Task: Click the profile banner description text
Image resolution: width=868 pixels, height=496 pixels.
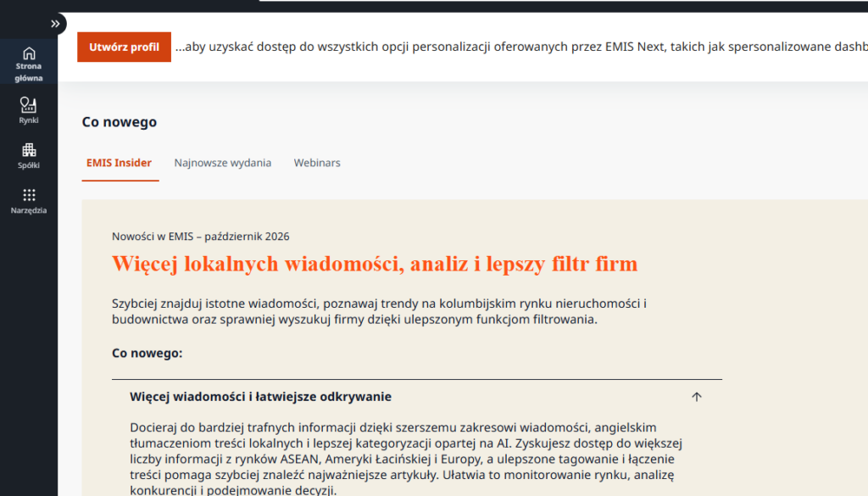Action: click(x=521, y=47)
